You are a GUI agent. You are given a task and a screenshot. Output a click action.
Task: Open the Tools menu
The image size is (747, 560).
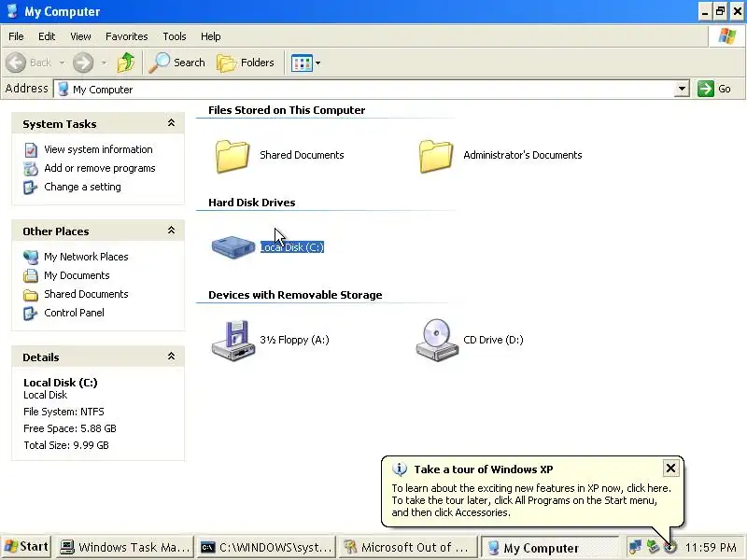click(175, 36)
